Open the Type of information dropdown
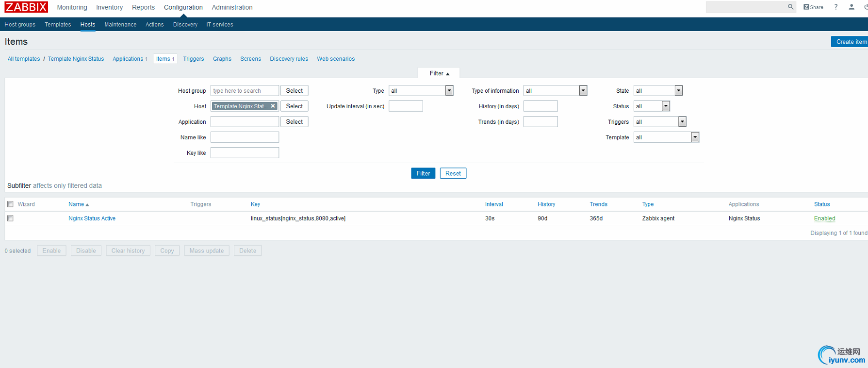Image resolution: width=868 pixels, height=368 pixels. 555,91
